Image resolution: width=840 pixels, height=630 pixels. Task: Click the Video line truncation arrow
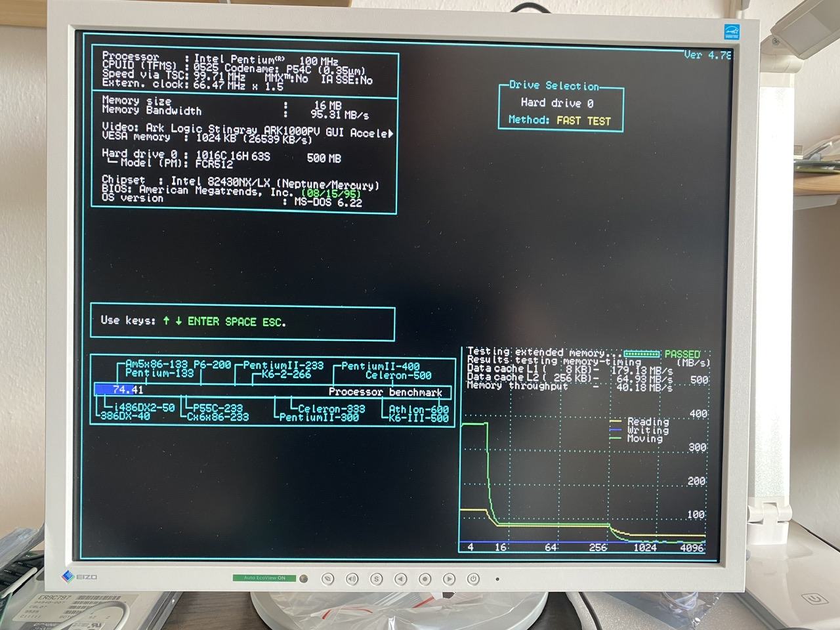click(391, 133)
